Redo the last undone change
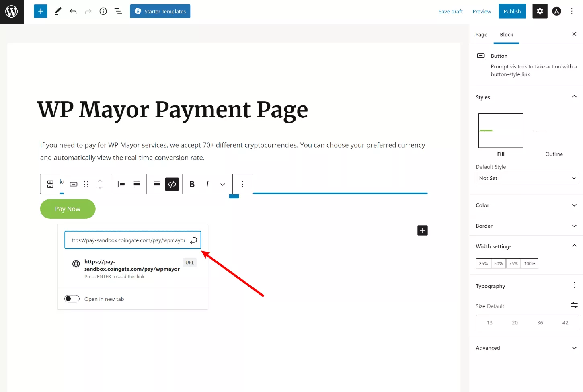This screenshot has width=583, height=392. (x=88, y=11)
